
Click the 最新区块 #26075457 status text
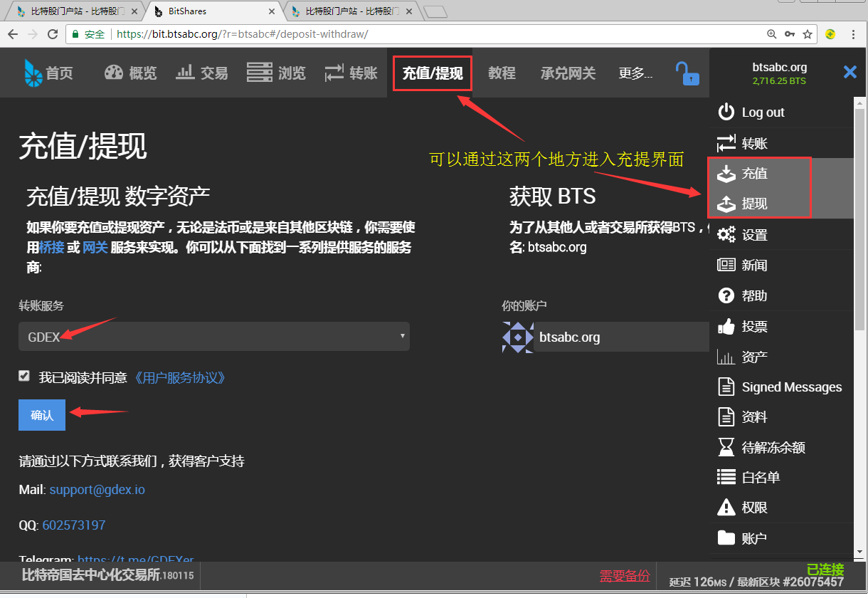pyautogui.click(x=790, y=582)
